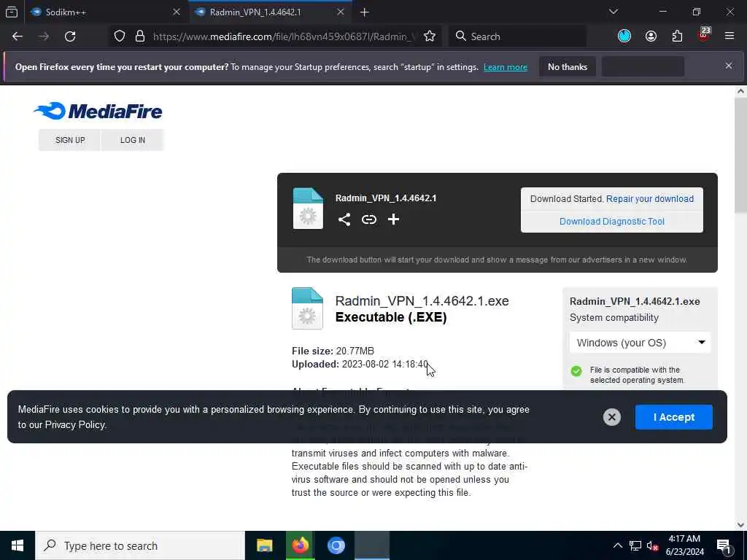Click the network icon in system tray

(x=635, y=545)
